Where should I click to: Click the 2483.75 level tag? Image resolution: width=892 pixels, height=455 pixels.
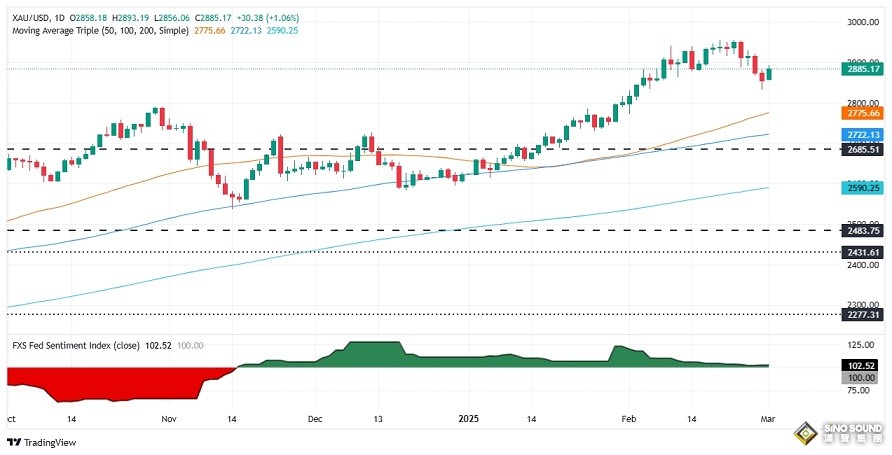[863, 231]
